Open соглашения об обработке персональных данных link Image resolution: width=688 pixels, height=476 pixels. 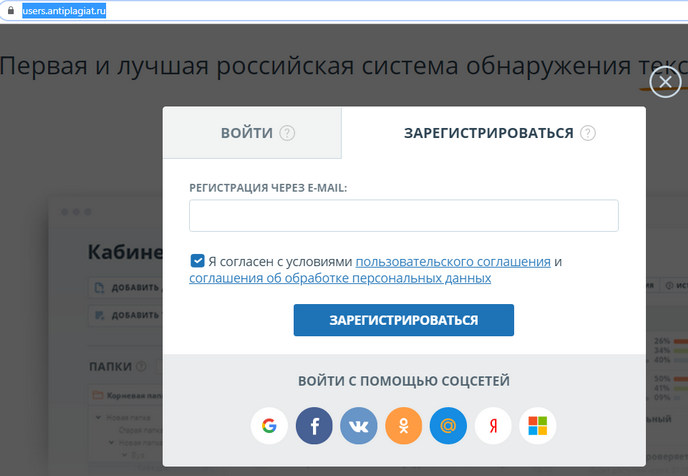click(x=340, y=278)
